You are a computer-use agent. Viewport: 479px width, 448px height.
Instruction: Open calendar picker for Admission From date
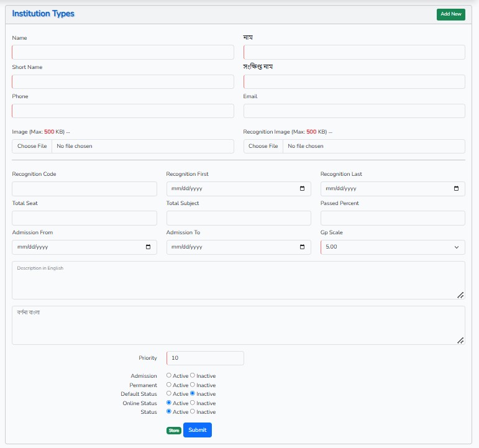tap(148, 247)
